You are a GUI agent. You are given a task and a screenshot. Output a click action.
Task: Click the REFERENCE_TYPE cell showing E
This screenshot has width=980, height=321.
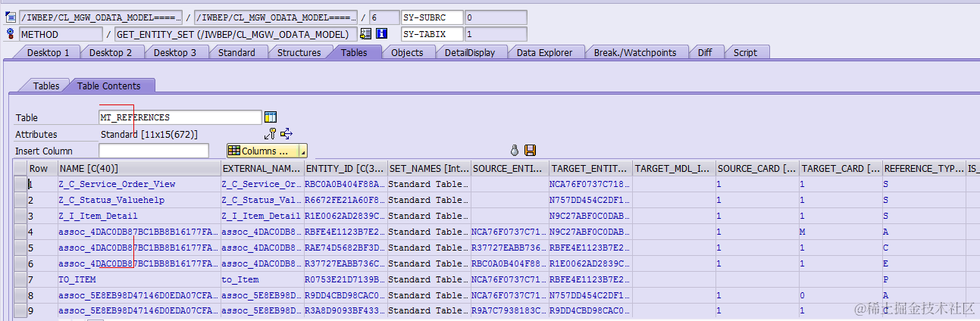(923, 263)
